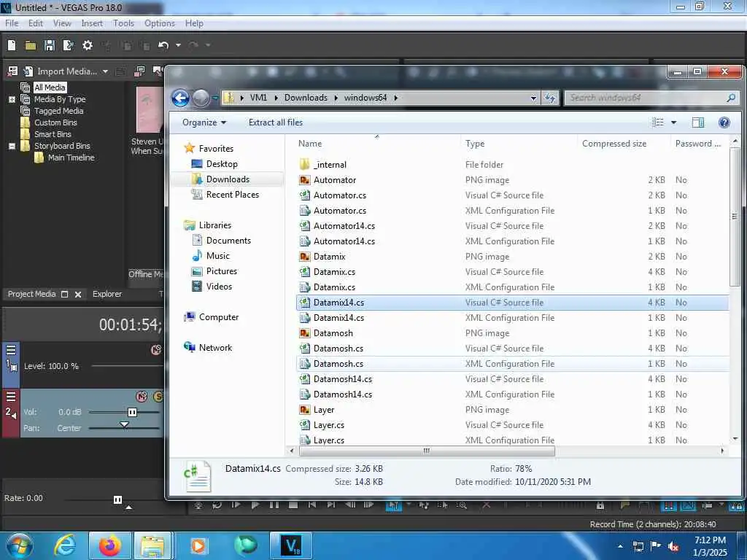This screenshot has width=747, height=560.
Task: Open the view options dropdown arrow
Action: [x=673, y=122]
